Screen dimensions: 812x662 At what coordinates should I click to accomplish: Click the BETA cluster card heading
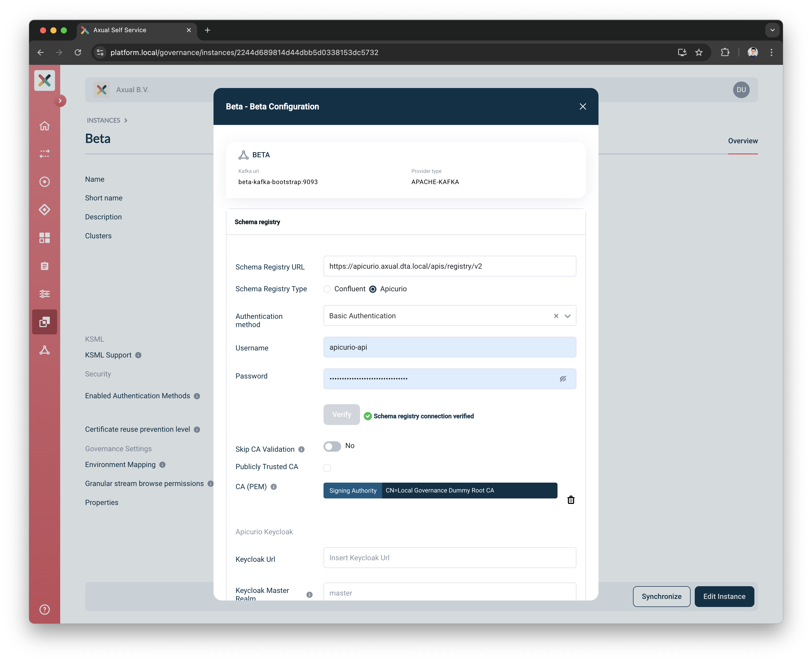pos(261,155)
